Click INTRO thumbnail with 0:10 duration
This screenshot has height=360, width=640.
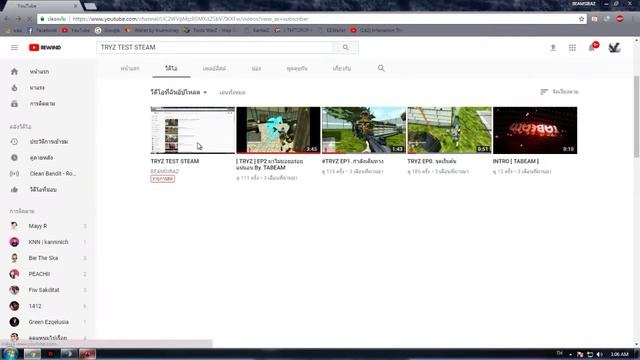click(535, 130)
